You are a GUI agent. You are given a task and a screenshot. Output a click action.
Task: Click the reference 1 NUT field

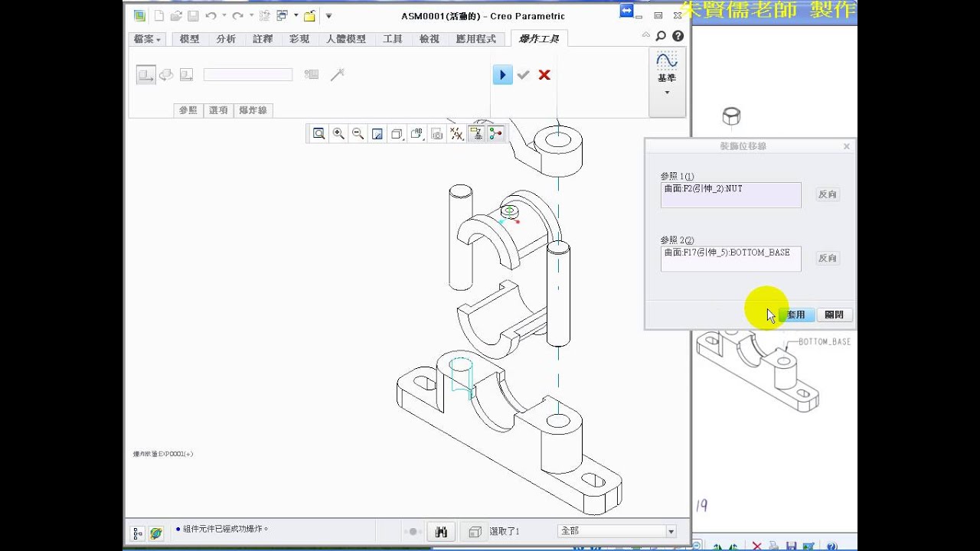[x=731, y=194]
